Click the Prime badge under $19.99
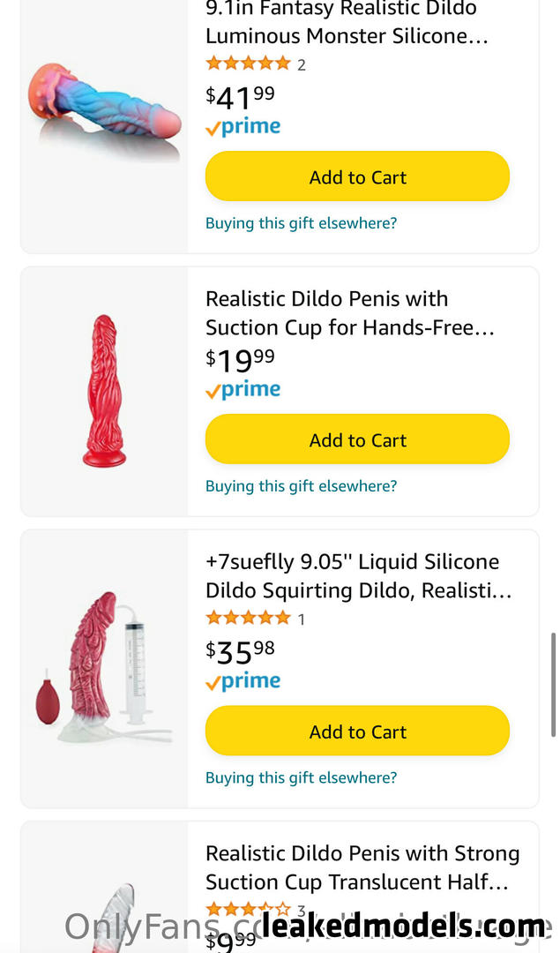Viewport: 560px width, 953px height. 243,390
